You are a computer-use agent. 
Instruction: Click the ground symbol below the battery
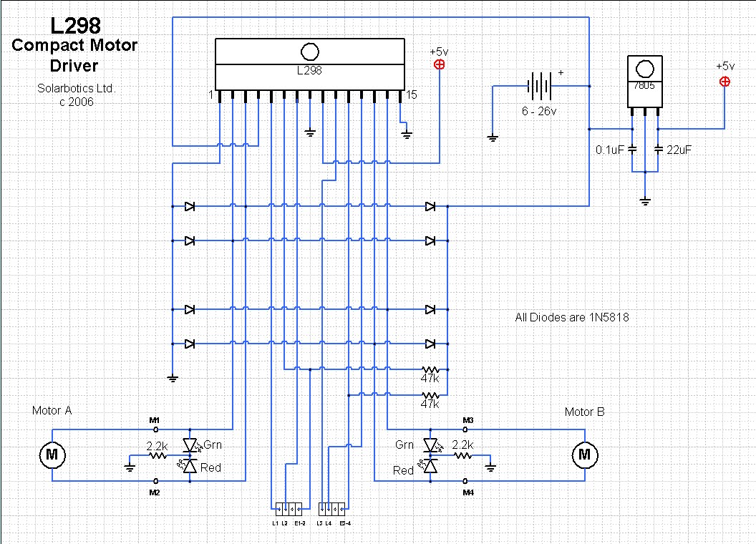pyautogui.click(x=493, y=138)
